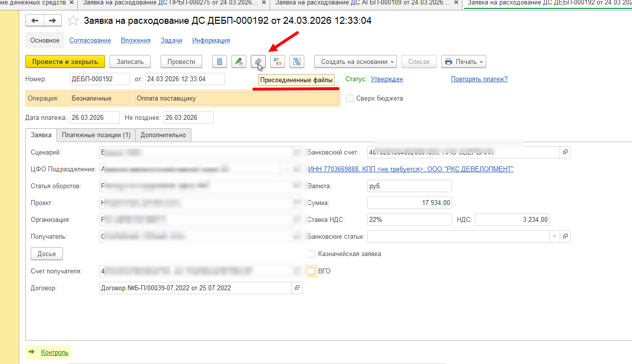Toggle the ВГО checkbox
Screen dimensions: 632x364
click(x=311, y=271)
